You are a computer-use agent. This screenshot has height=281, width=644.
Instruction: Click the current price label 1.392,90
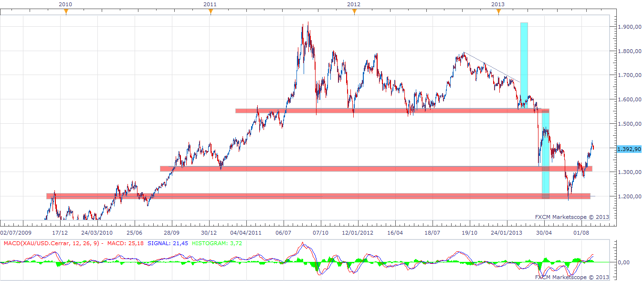click(628, 149)
